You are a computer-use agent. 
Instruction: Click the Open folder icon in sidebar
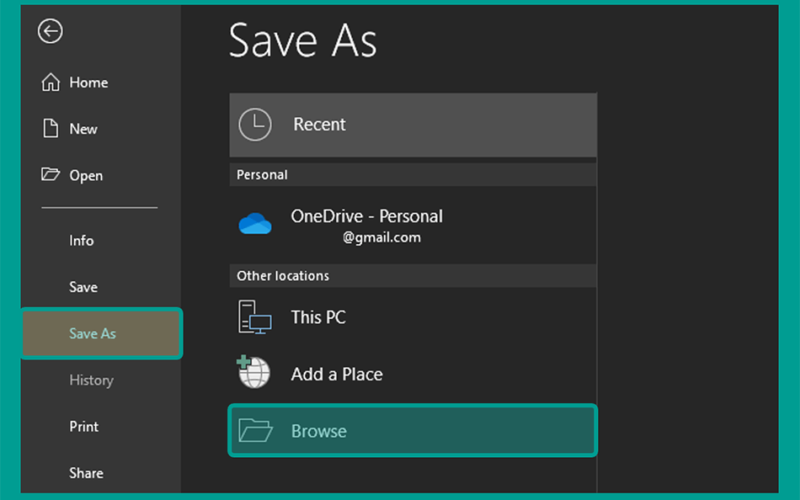51,174
